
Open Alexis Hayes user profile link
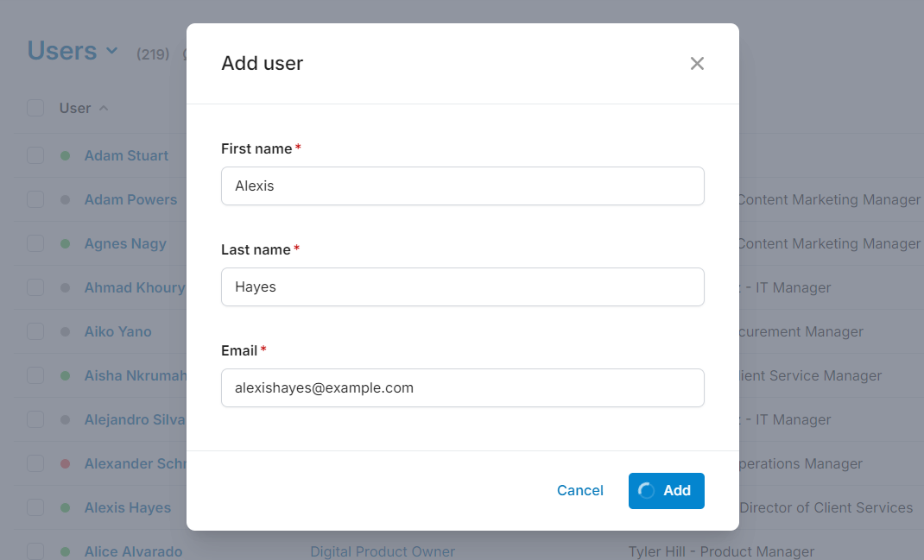tap(128, 507)
